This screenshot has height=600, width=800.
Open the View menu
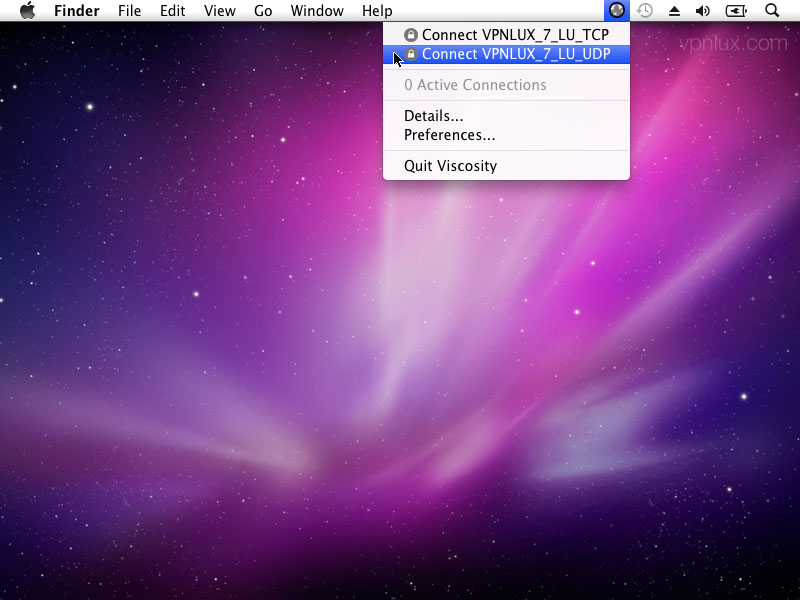(x=219, y=11)
